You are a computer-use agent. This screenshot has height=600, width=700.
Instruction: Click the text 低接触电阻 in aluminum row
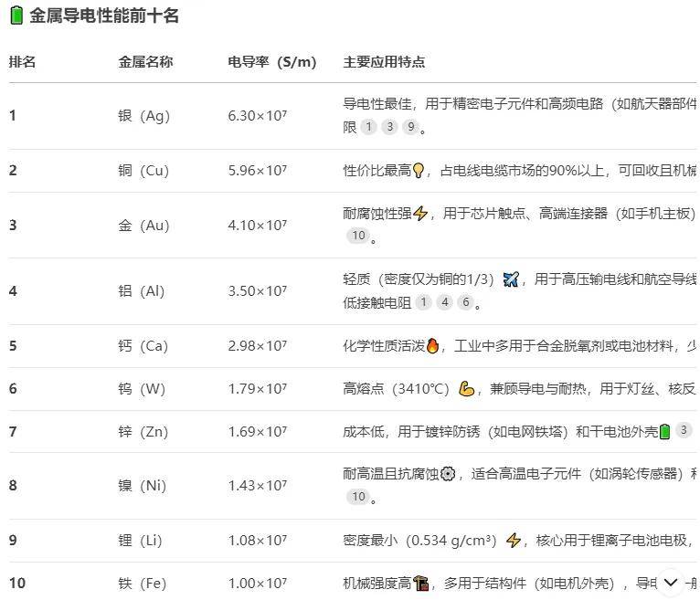pyautogui.click(x=377, y=302)
